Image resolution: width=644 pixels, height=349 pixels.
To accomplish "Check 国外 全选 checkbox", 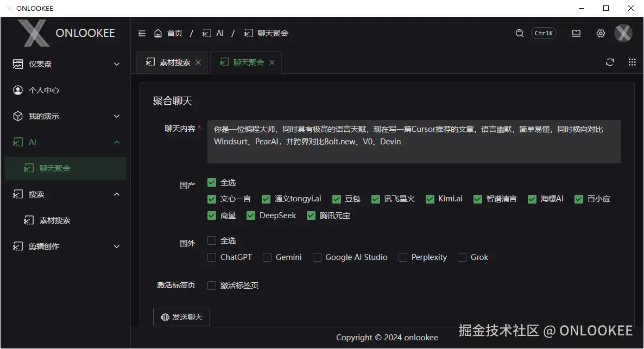I will [x=212, y=240].
